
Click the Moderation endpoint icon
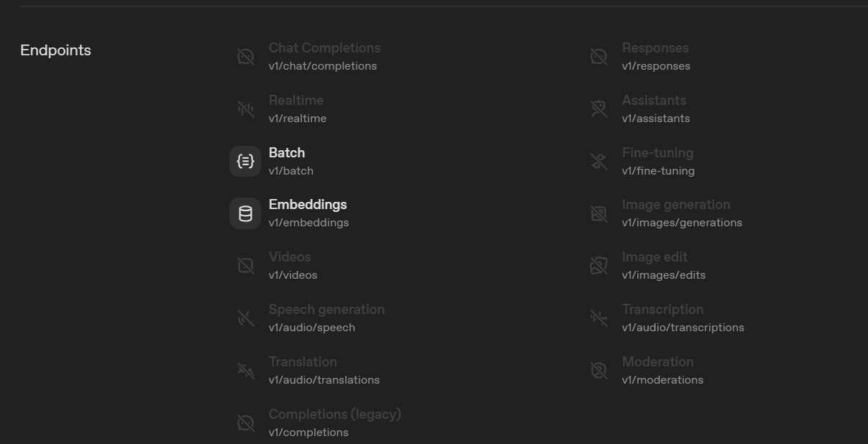(598, 371)
